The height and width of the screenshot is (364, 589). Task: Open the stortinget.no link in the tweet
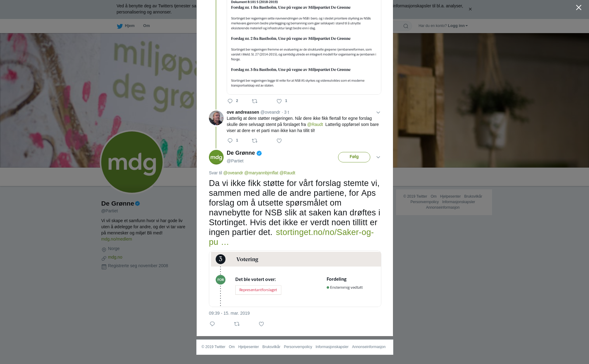click(x=291, y=237)
